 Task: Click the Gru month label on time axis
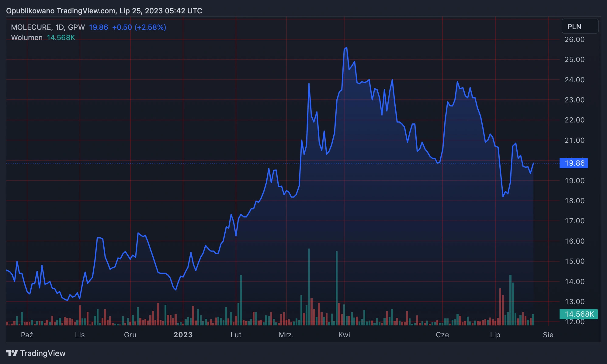coord(130,335)
